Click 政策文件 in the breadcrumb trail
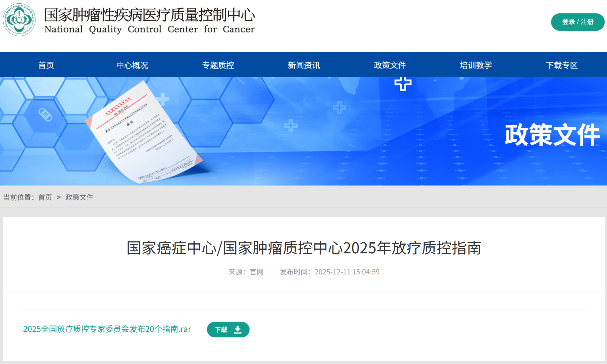Viewport: 607px width, 364px height. 79,197
